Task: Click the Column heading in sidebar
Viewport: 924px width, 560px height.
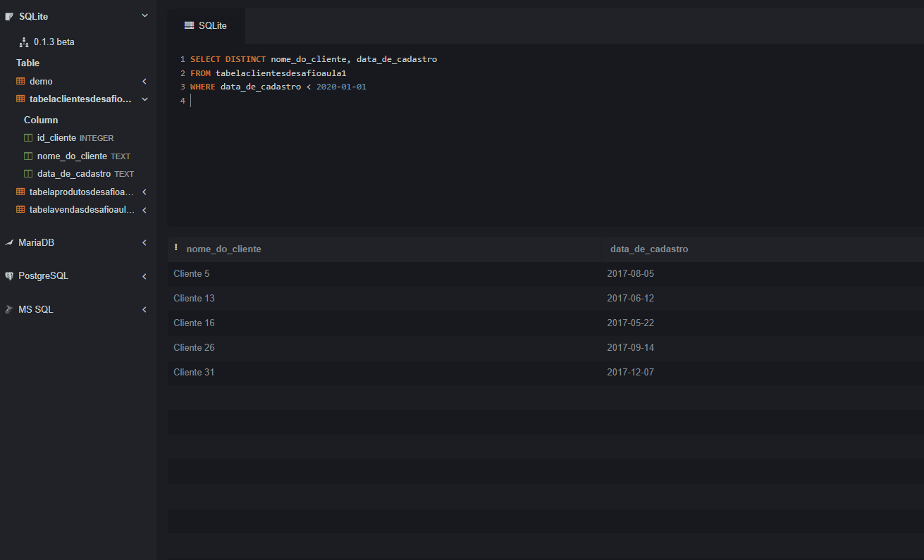Action: coord(41,120)
